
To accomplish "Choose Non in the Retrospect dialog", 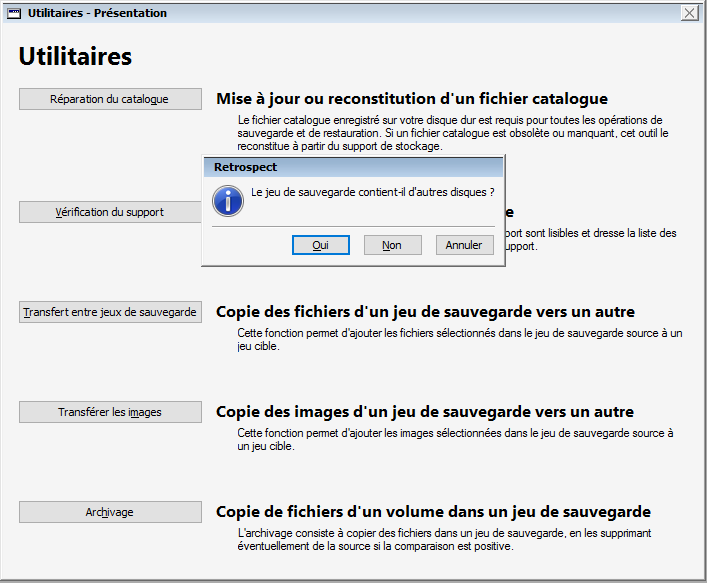I will pos(392,245).
